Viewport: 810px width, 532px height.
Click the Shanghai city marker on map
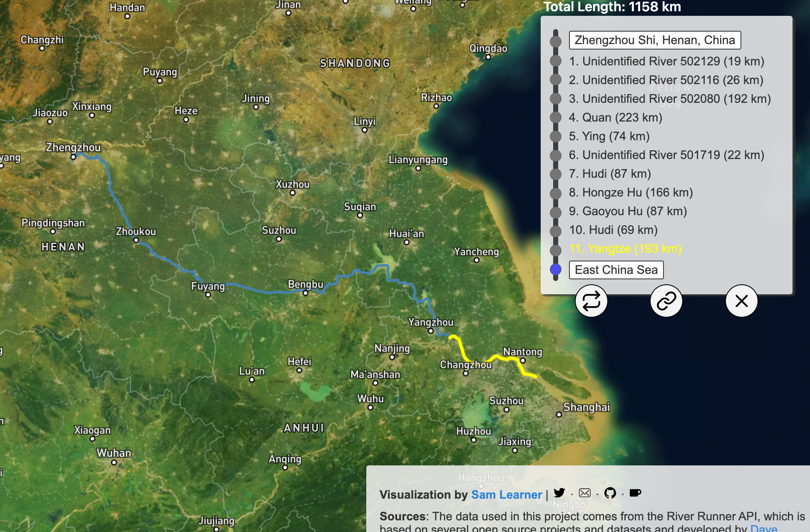(559, 415)
